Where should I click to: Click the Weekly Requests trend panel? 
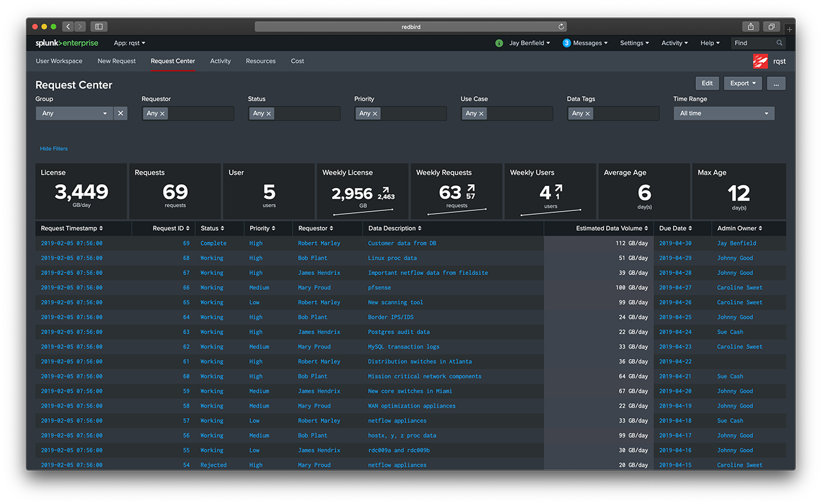456,191
